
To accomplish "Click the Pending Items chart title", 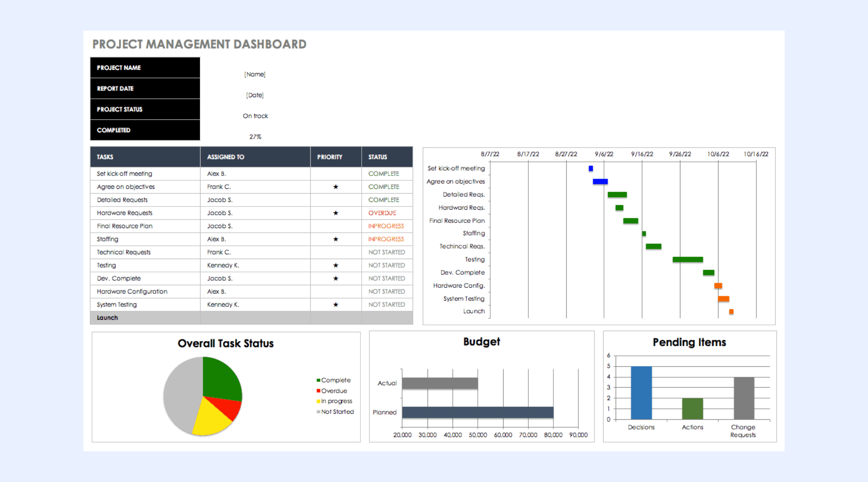I will tap(689, 342).
